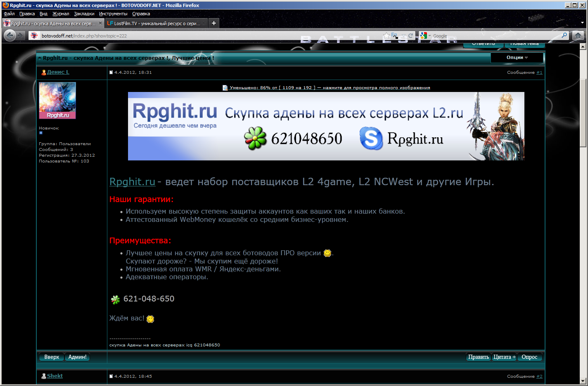Click the Цитата + quote button
588x386 pixels.
504,357
